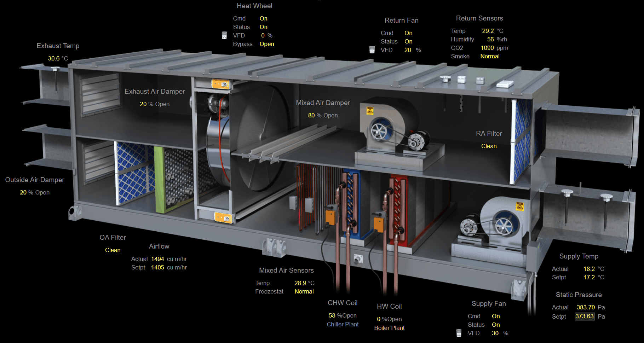Screen dimensions: 644x343
Task: Select the Supply Fan VFD drive icon
Action: (459, 333)
